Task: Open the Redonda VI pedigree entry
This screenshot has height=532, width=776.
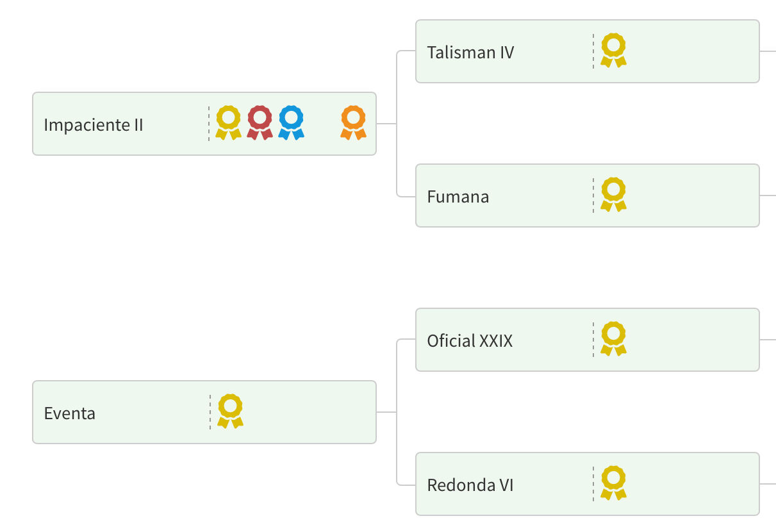Action: [470, 485]
